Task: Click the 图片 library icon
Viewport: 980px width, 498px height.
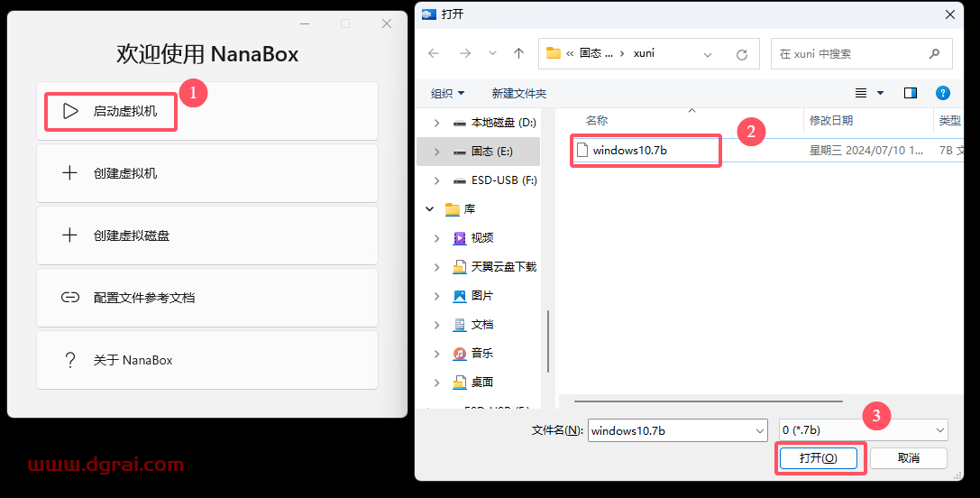Action: [x=460, y=296]
